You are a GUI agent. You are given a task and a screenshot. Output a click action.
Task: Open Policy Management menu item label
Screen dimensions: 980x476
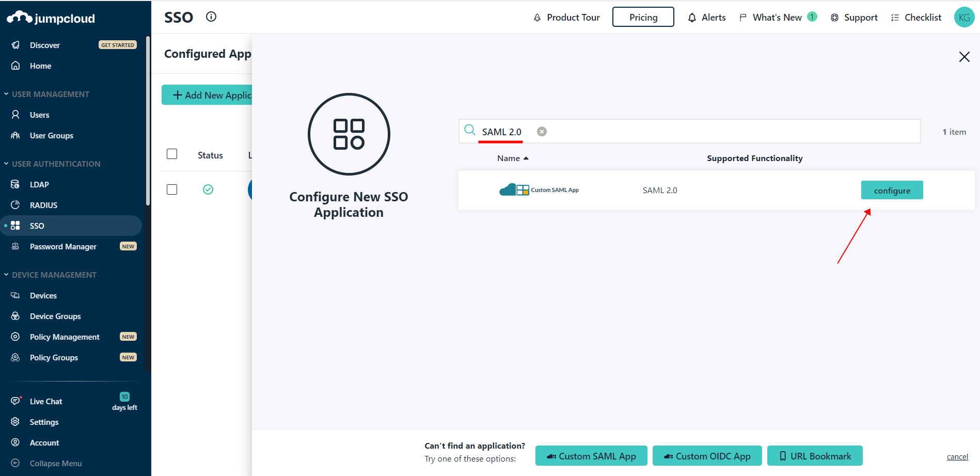[x=65, y=337]
